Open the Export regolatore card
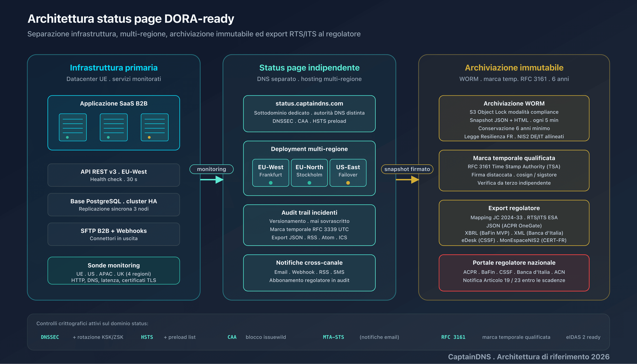Image resolution: width=637 pixels, height=364 pixels. pyautogui.click(x=514, y=223)
